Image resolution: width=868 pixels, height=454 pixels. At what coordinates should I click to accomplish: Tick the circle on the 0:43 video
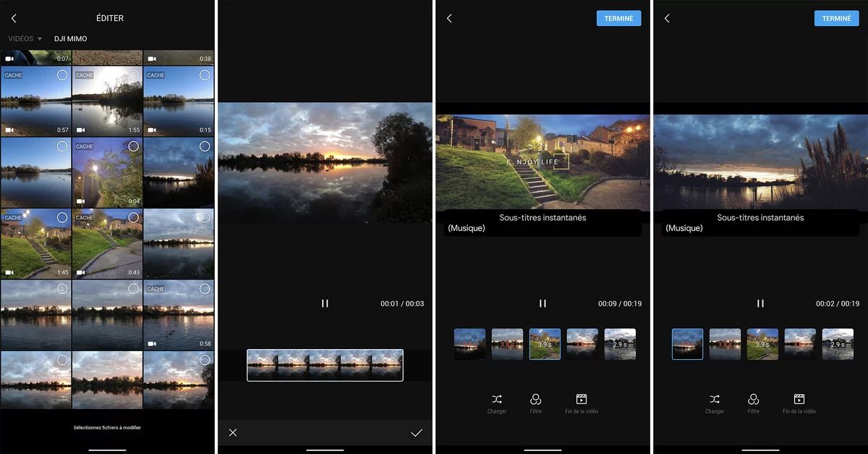tap(133, 217)
